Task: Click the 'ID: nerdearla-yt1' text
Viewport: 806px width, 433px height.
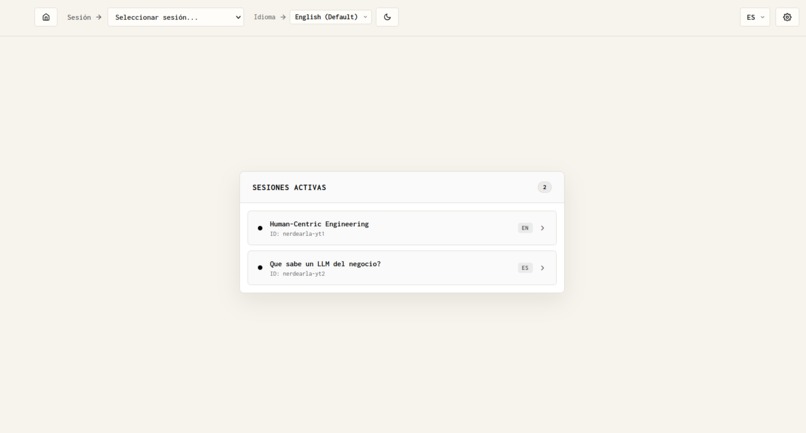Action: click(297, 234)
